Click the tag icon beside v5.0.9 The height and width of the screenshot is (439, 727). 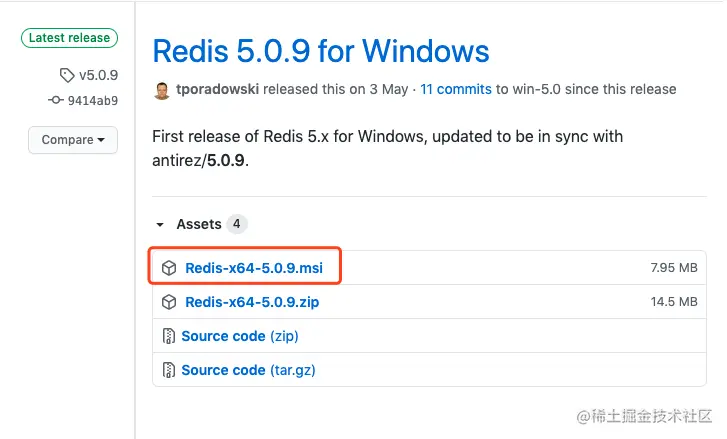[67, 75]
